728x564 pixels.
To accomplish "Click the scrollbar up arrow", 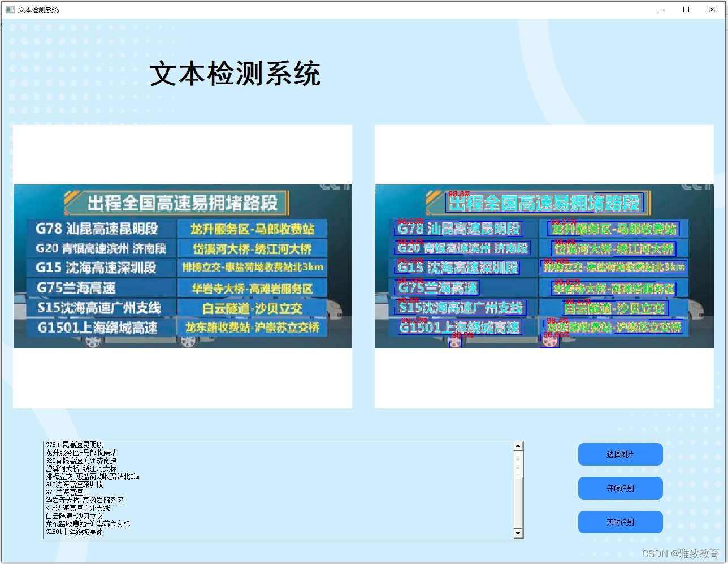I will click(x=519, y=445).
